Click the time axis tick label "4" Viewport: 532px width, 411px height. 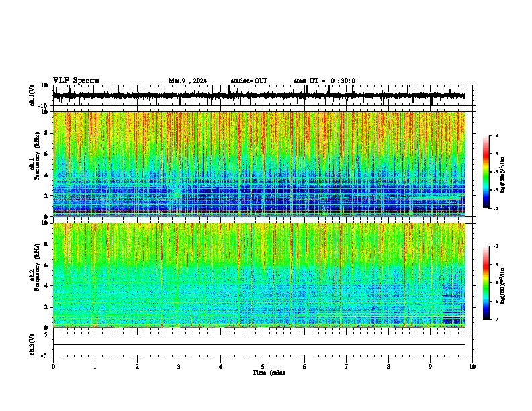221,367
